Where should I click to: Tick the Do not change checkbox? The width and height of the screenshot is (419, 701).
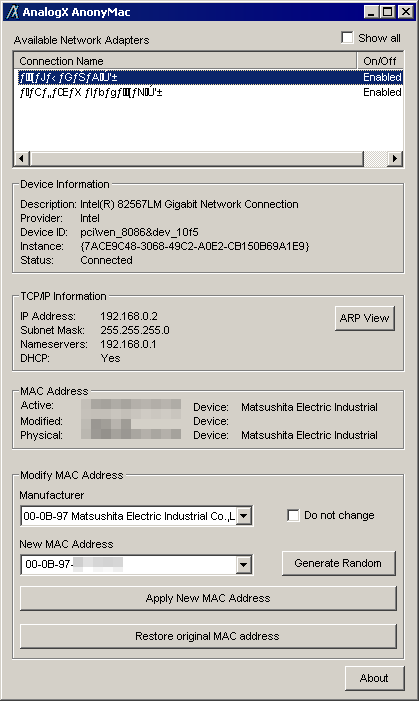tap(293, 515)
